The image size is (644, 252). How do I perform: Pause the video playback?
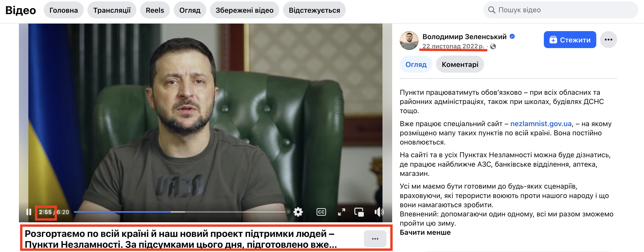pyautogui.click(x=29, y=212)
